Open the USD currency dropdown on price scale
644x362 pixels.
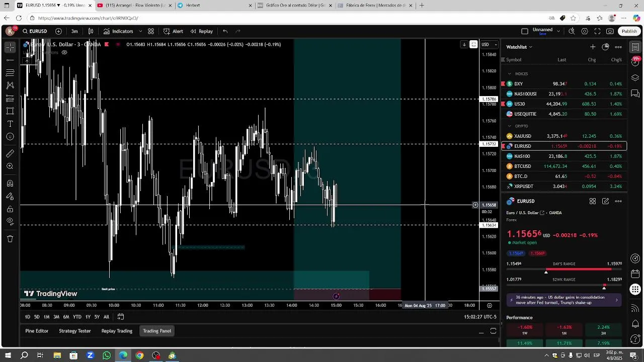tap(490, 44)
